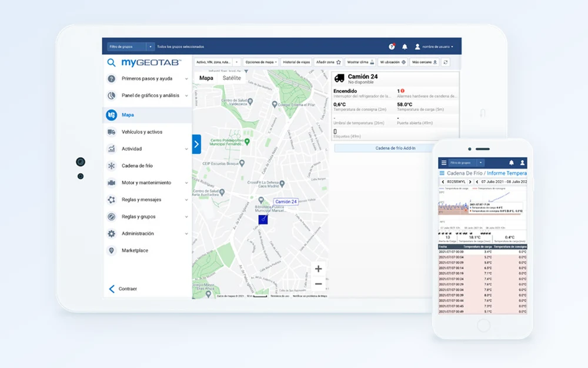The image size is (588, 368).
Task: Click the Historial de viajes button
Action: point(296,62)
